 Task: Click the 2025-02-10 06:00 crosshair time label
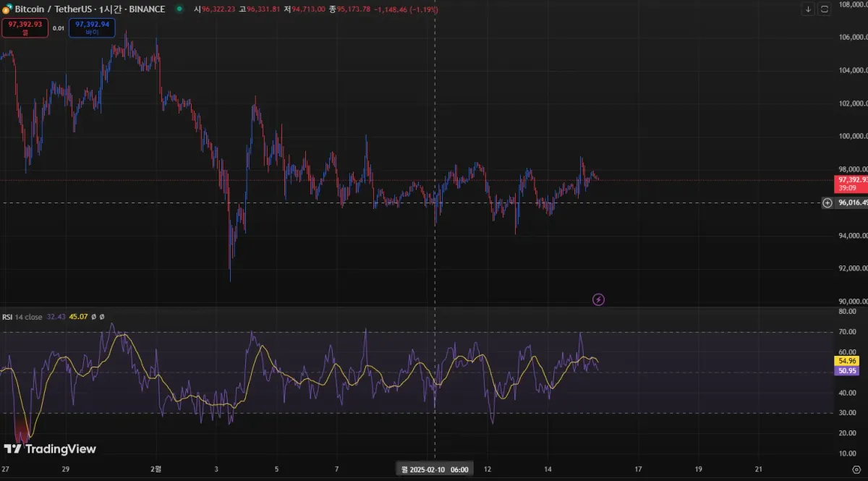coord(435,469)
